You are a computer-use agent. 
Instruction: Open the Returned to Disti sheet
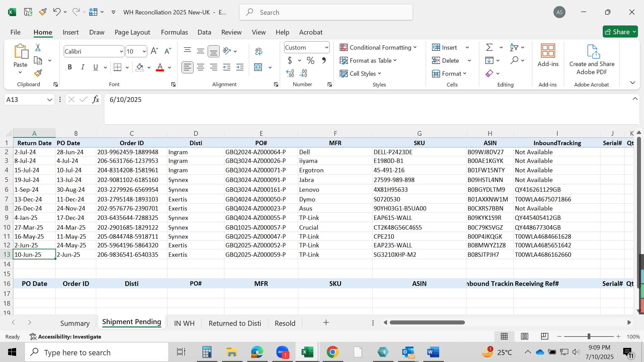pos(235,323)
